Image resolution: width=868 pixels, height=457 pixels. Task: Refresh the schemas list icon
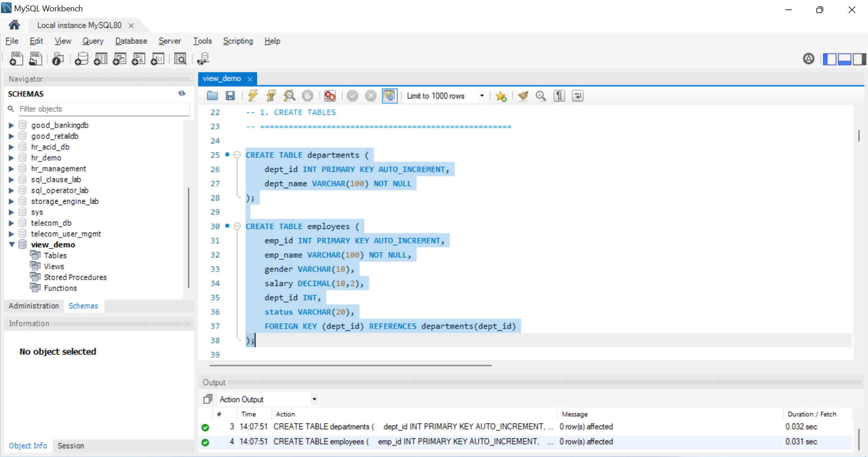click(182, 94)
